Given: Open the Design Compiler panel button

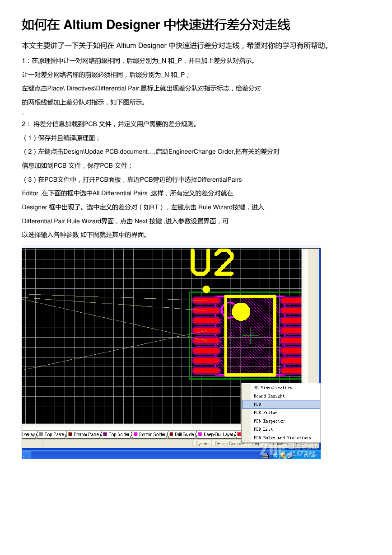Looking at the screenshot, I should 230,444.
